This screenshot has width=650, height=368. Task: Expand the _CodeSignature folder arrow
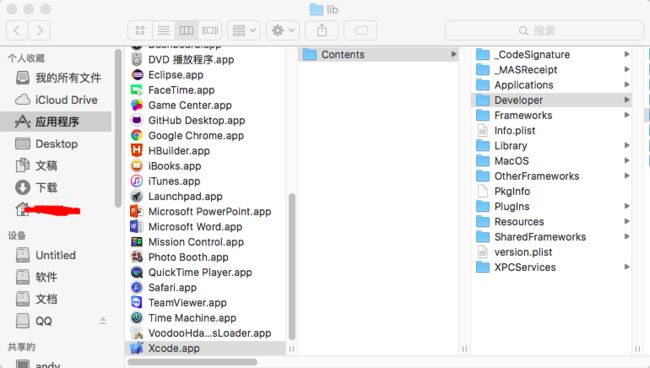point(627,54)
